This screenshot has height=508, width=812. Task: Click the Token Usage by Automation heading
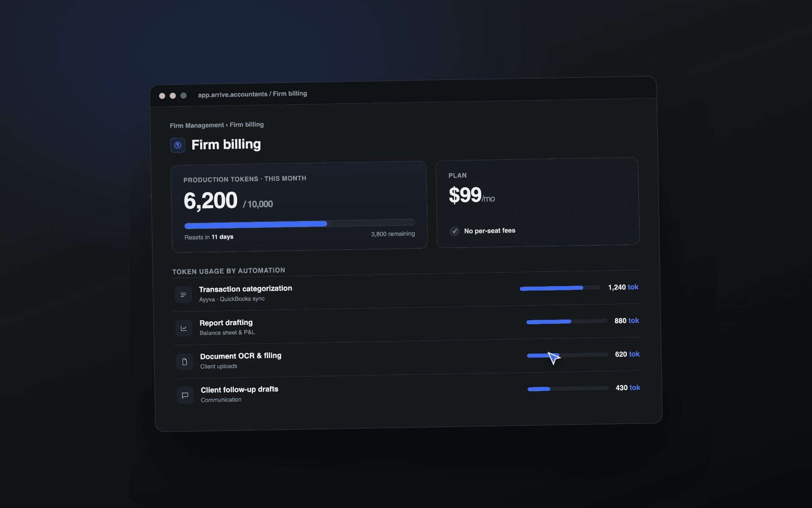[228, 271]
